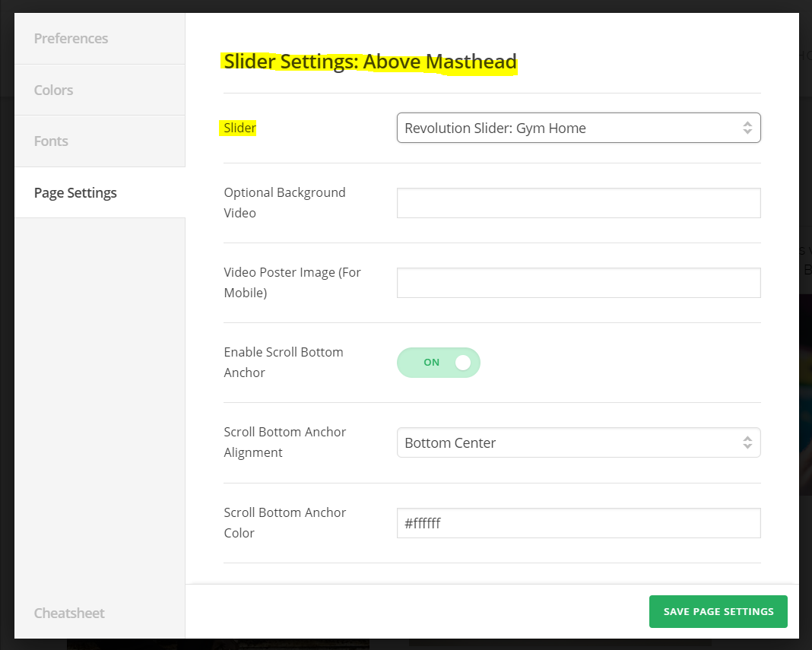Click the Slider Settings: Above Masthead heading
Viewport: 812px width, 650px height.
[x=370, y=62]
